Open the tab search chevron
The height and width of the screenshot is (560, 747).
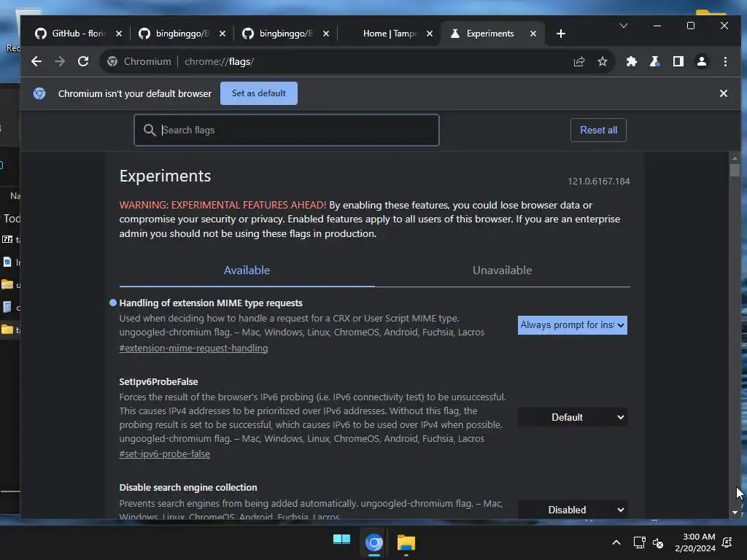click(x=624, y=26)
